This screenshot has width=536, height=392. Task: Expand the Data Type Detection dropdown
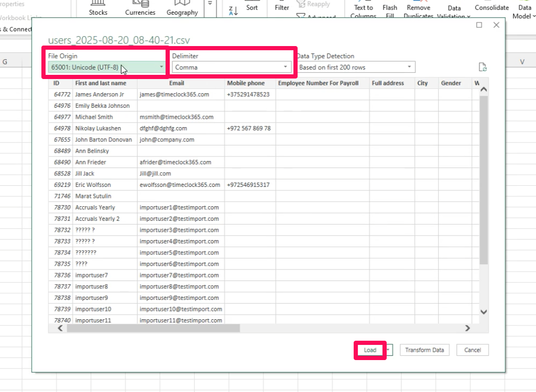(x=356, y=67)
